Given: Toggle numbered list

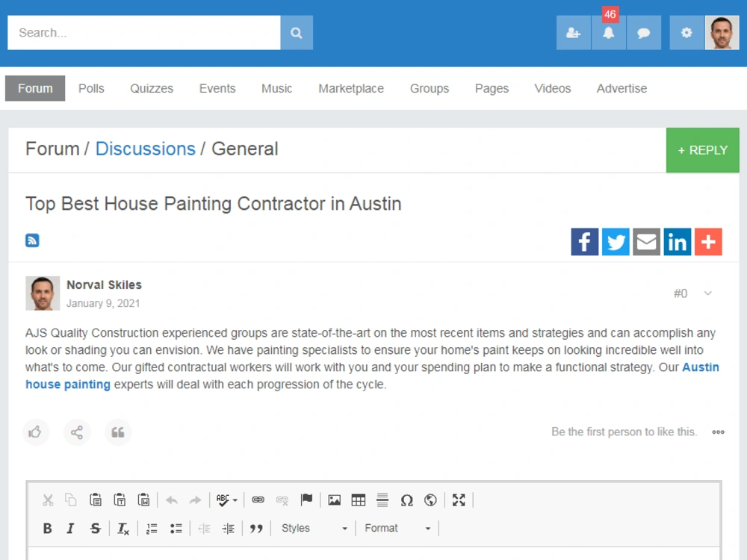Looking at the screenshot, I should click(152, 528).
